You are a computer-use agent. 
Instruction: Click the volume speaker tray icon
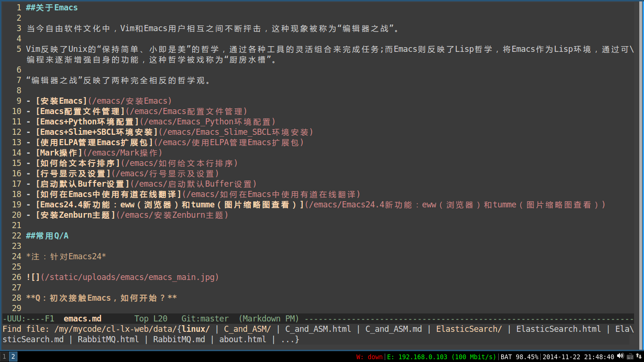(x=620, y=356)
